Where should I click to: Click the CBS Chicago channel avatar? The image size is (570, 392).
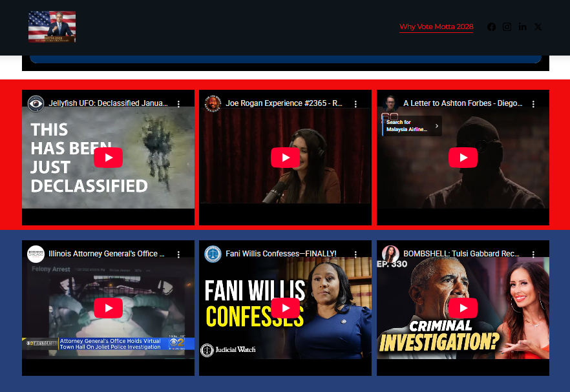(36, 254)
